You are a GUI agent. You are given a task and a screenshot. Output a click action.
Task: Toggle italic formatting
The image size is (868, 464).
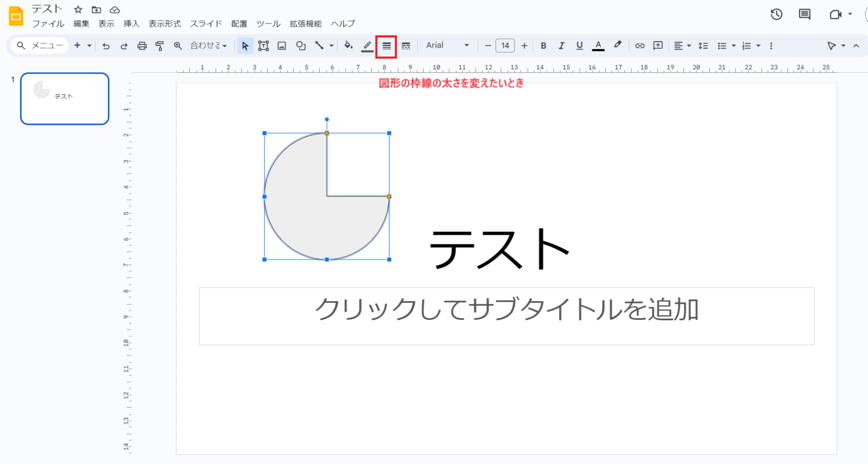tap(561, 46)
